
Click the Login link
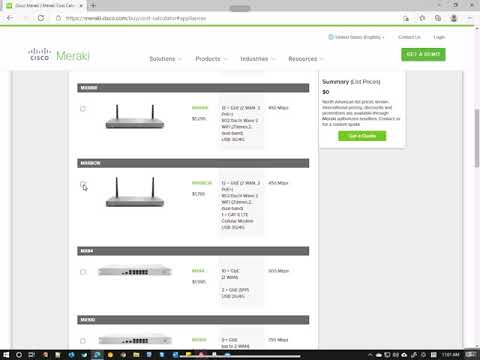[x=439, y=37]
